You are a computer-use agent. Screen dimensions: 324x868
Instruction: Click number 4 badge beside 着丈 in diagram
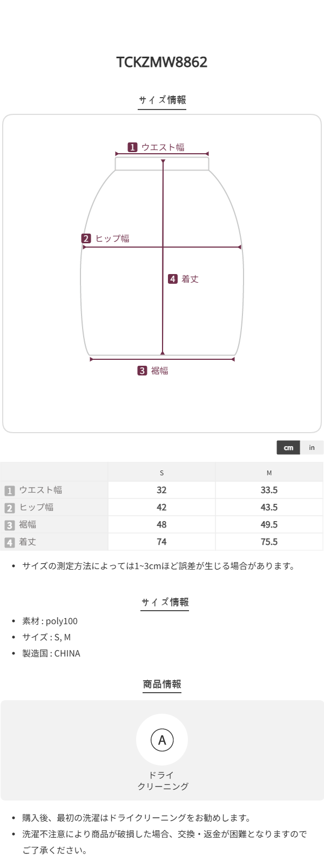[173, 279]
